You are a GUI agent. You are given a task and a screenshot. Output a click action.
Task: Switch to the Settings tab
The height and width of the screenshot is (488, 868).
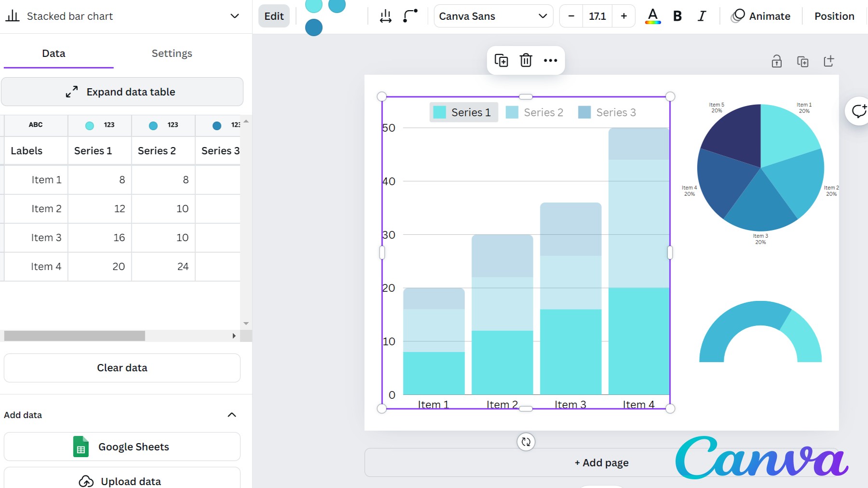pyautogui.click(x=172, y=54)
